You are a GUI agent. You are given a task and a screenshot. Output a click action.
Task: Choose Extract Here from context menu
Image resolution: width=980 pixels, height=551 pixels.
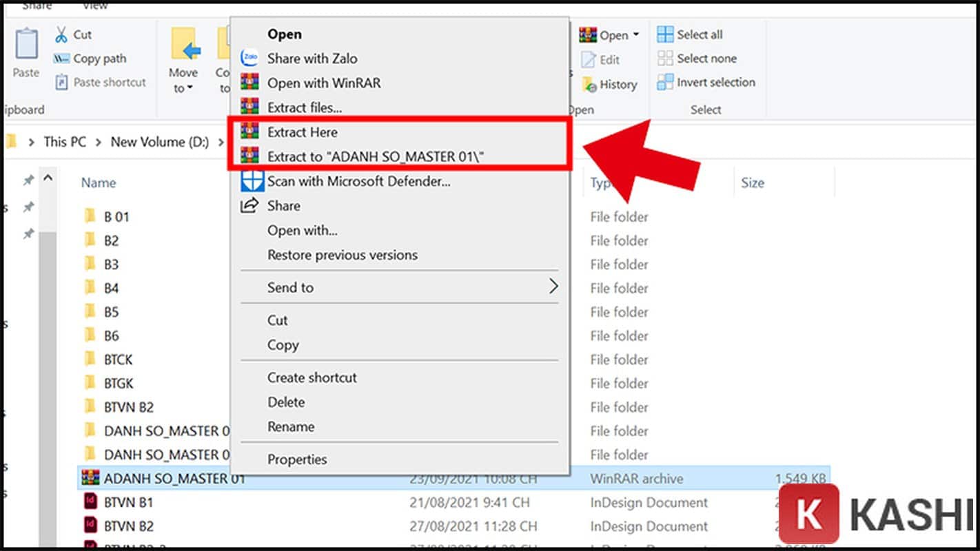tap(303, 132)
